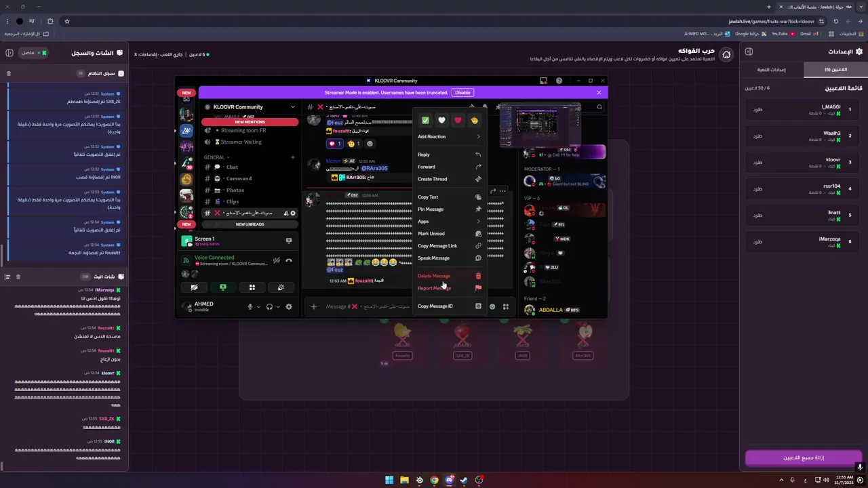868x488 pixels.
Task: Open the Windows Start button
Action: pyautogui.click(x=389, y=480)
